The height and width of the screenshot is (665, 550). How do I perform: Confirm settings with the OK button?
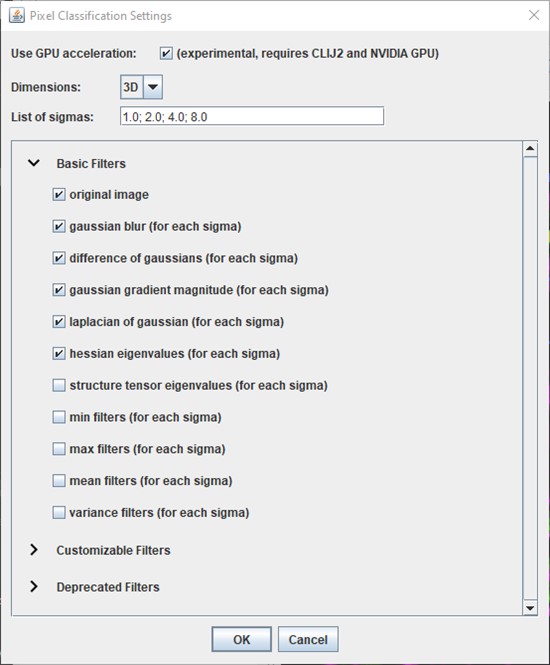[242, 639]
